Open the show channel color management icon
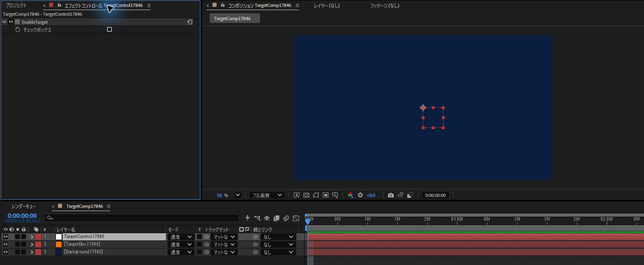 coord(351,195)
